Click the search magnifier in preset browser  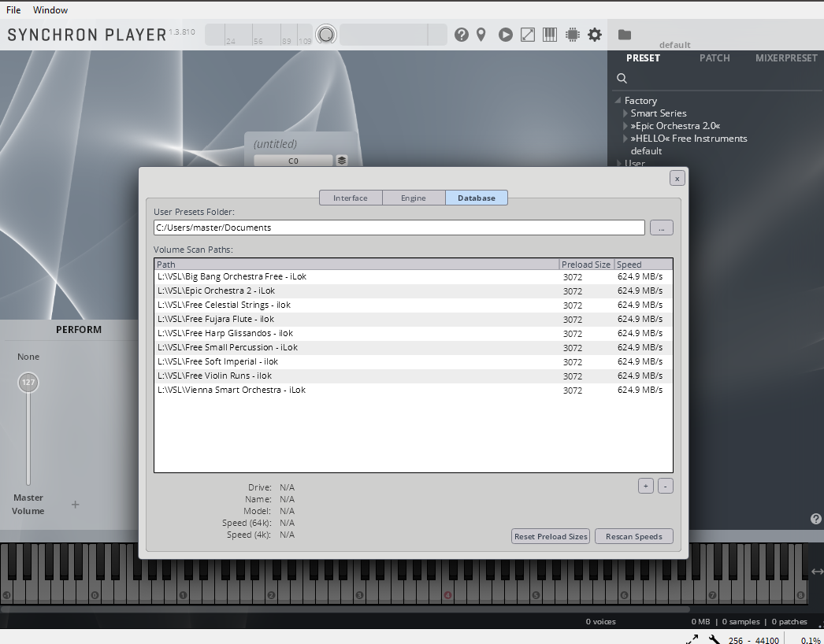pos(622,78)
